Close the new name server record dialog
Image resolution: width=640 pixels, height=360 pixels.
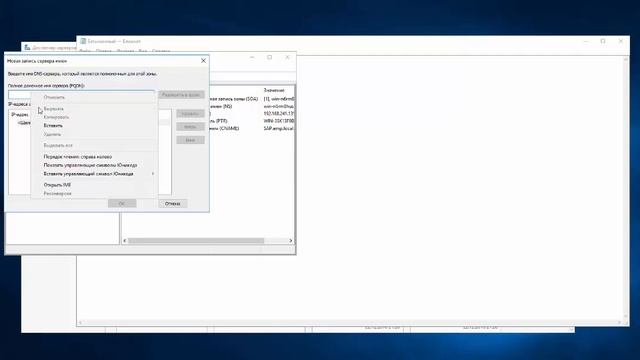point(203,60)
